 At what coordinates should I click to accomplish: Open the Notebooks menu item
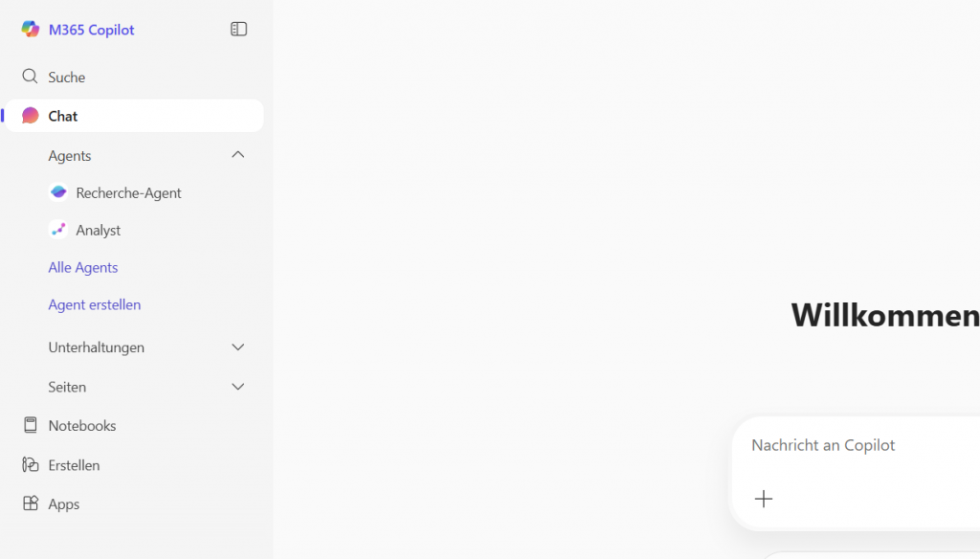coord(82,426)
